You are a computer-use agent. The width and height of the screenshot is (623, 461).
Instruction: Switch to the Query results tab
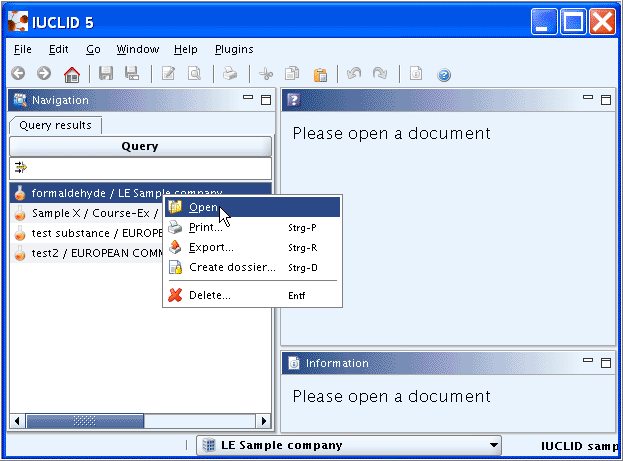(55, 125)
